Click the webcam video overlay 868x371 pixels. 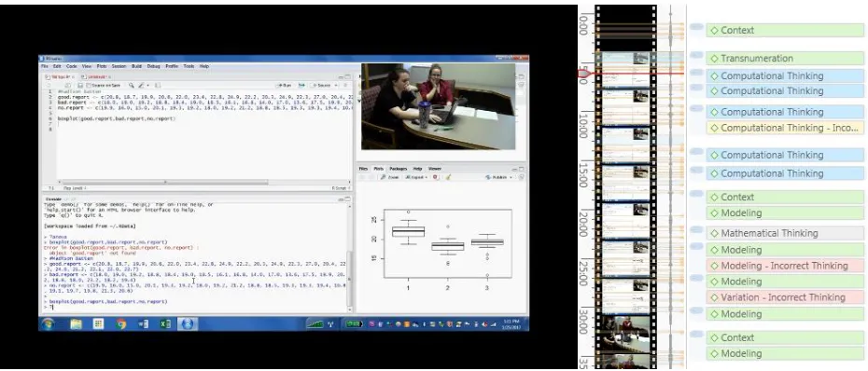pyautogui.click(x=438, y=106)
